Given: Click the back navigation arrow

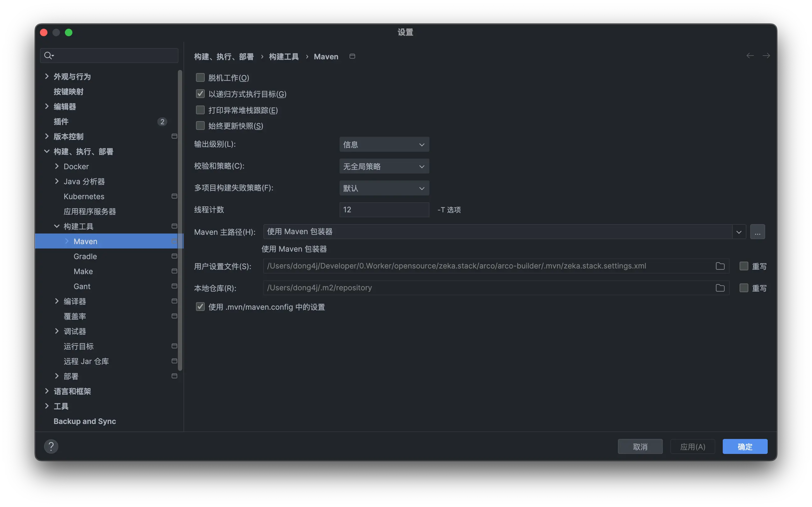Looking at the screenshot, I should (x=750, y=56).
